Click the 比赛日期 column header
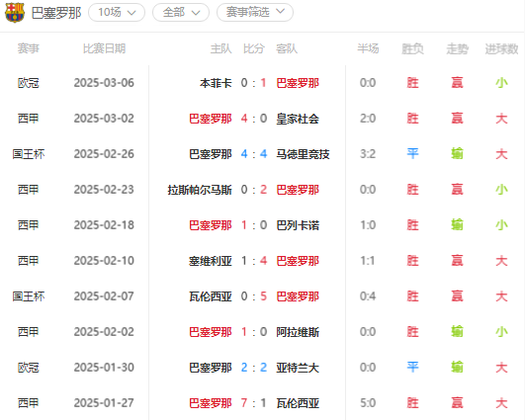Screen dimensions: 525x420 [104, 48]
